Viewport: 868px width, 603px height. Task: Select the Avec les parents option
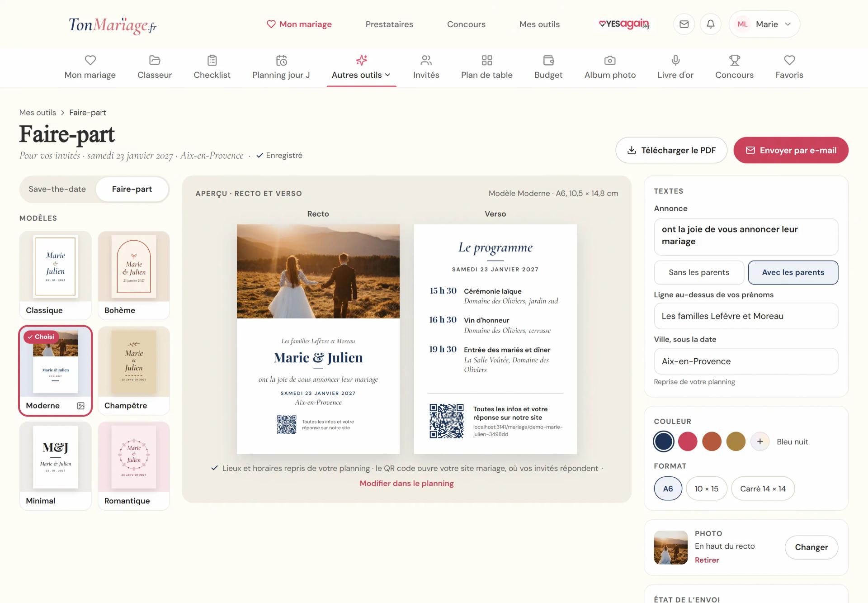click(x=793, y=272)
